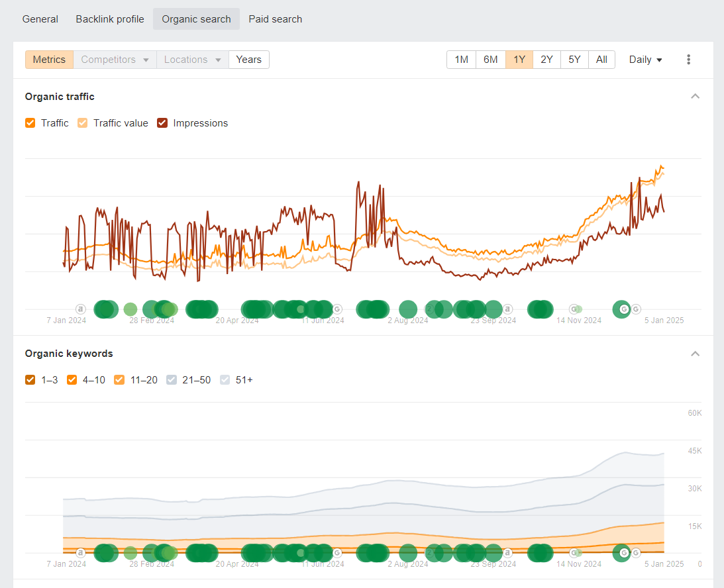Toggle the Impressions checkbox
This screenshot has height=588, width=724.
(x=162, y=122)
